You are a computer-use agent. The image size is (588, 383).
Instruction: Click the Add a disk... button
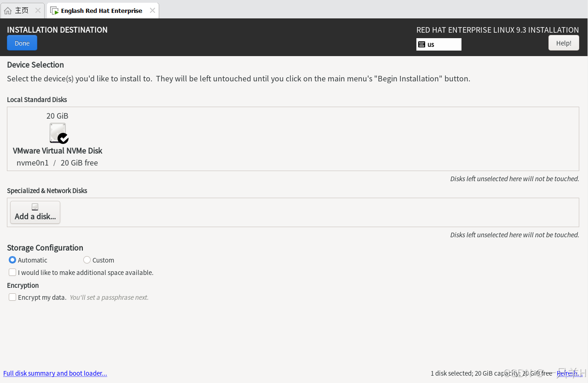[x=35, y=212]
